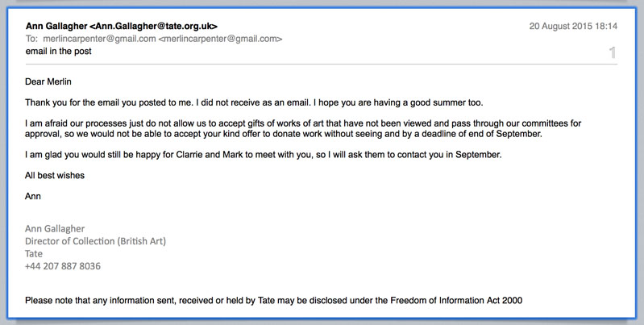The image size is (644, 325).
Task: Click the sign-off name Ann
Action: [33, 197]
